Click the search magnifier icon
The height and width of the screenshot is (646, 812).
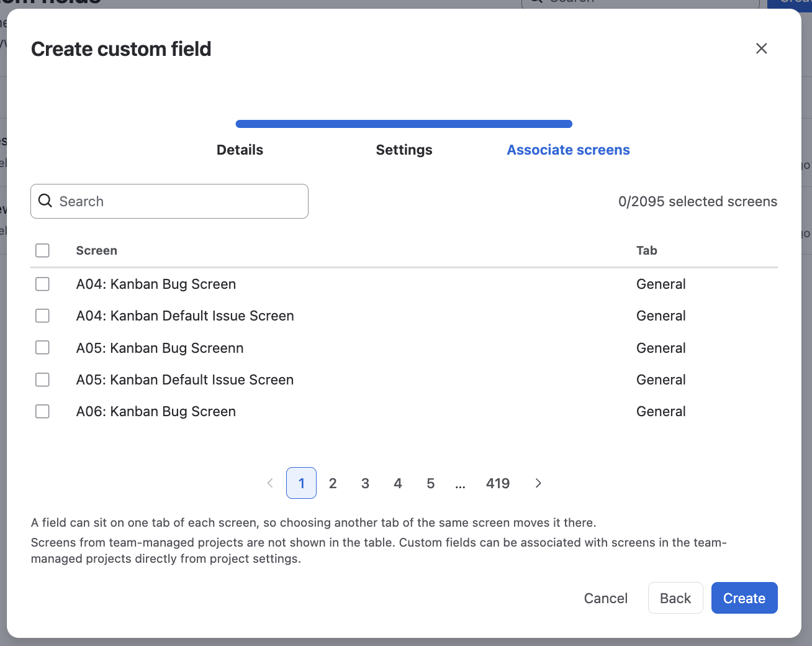click(x=45, y=201)
